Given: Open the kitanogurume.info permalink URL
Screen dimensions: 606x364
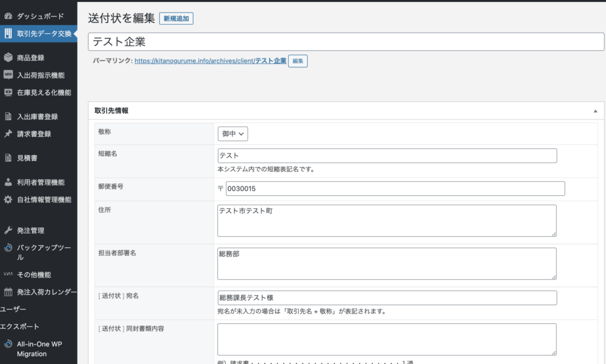Looking at the screenshot, I should pos(210,61).
